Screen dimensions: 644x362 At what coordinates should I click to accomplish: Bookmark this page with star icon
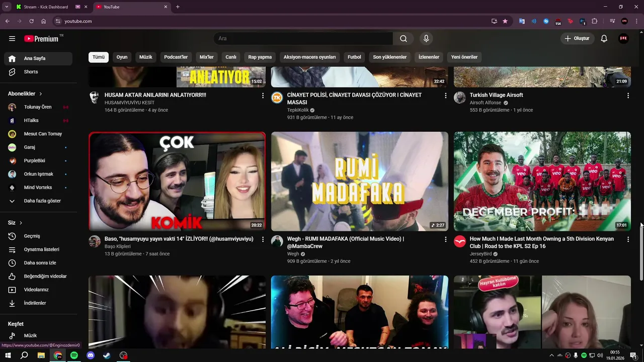tap(505, 21)
